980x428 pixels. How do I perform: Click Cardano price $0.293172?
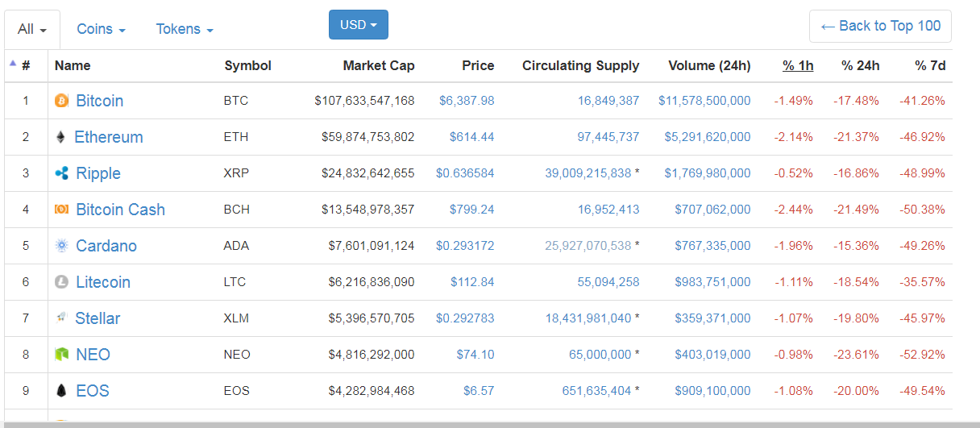(x=465, y=246)
